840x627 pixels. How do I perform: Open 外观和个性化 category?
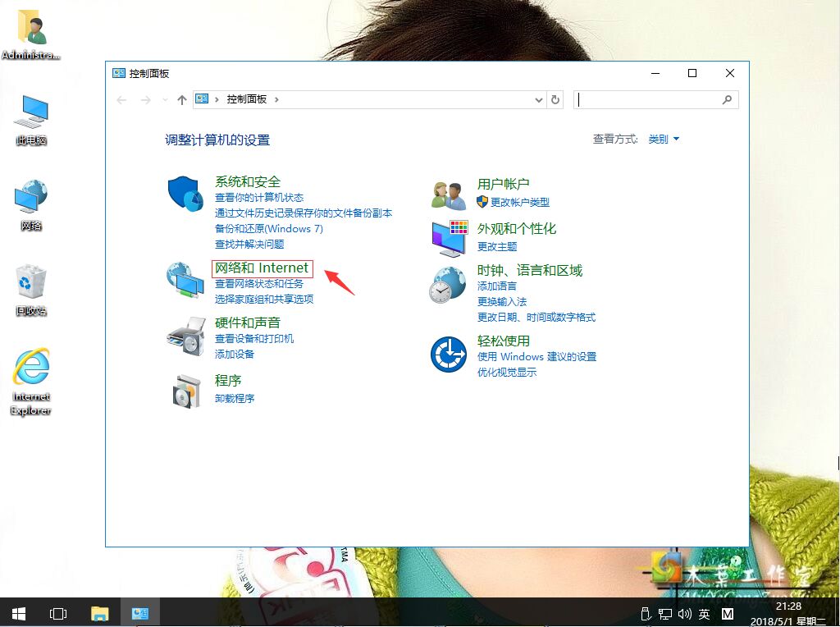coord(517,229)
